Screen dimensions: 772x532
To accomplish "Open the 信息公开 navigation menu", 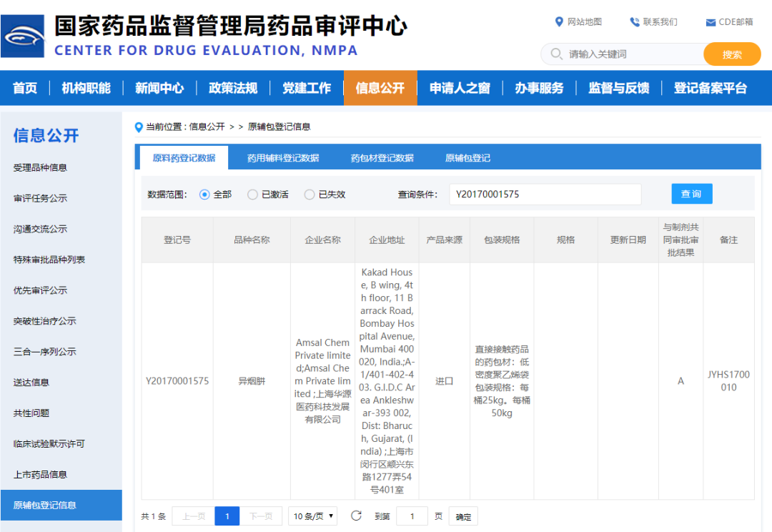I will pos(380,88).
